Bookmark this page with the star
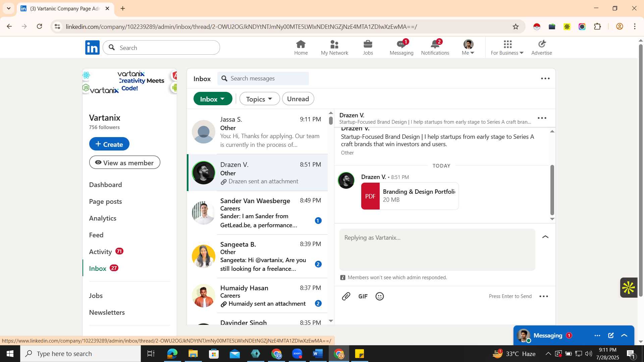 [516, 26]
